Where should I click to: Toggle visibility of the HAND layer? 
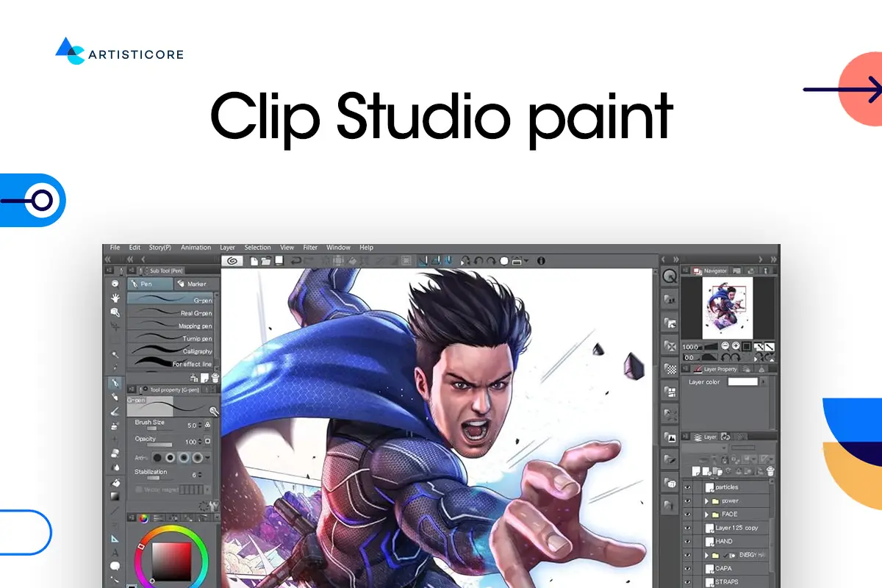pos(687,540)
